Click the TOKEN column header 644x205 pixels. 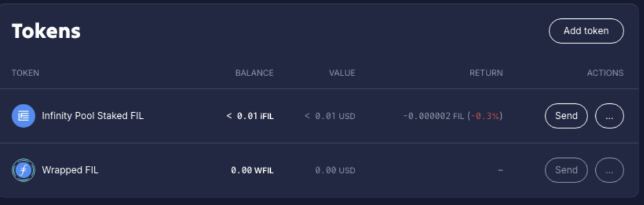(25, 73)
